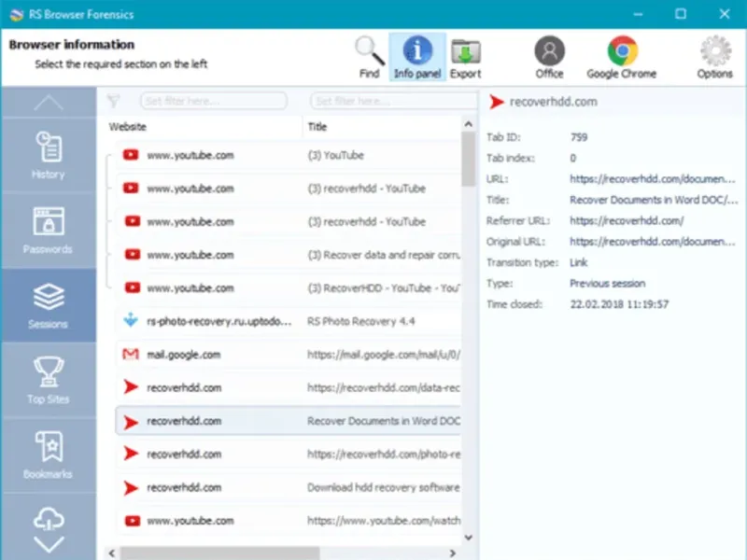Open the Find tool

pyautogui.click(x=370, y=57)
